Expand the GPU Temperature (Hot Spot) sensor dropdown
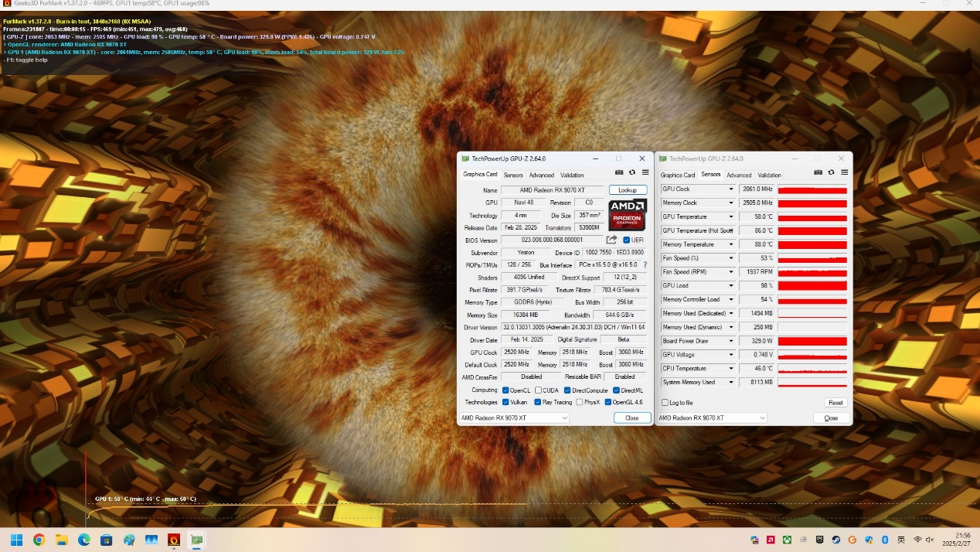 tap(731, 230)
